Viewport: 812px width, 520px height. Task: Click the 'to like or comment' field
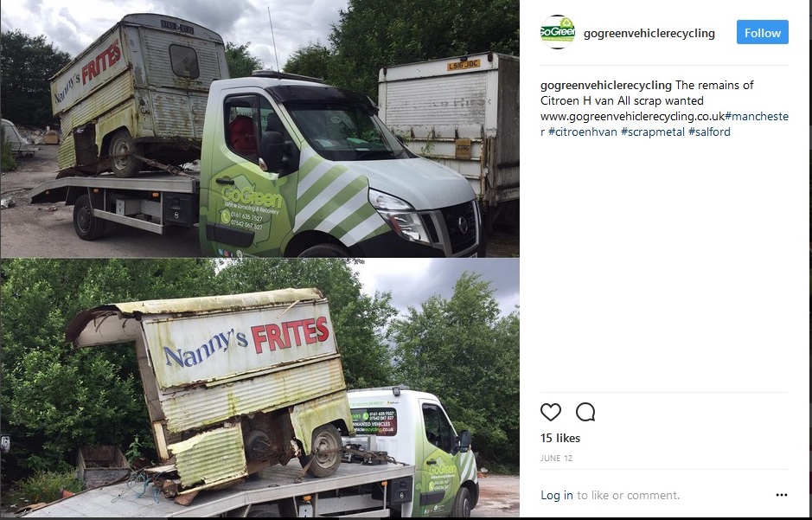click(x=628, y=495)
